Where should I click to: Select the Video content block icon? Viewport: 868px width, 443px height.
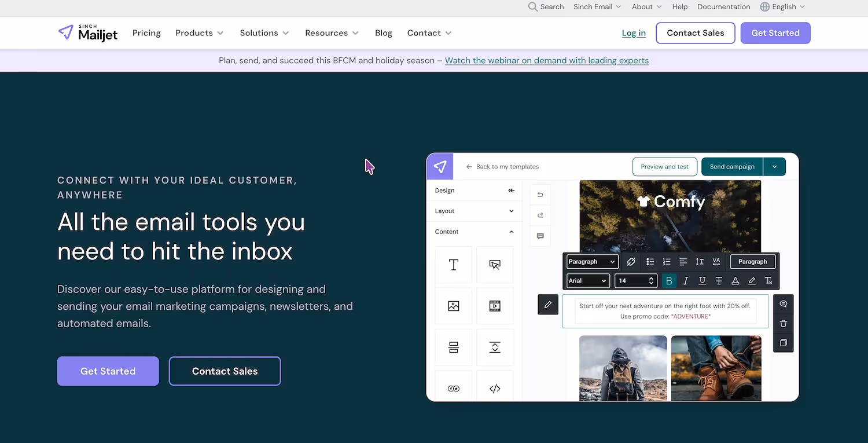(x=495, y=306)
